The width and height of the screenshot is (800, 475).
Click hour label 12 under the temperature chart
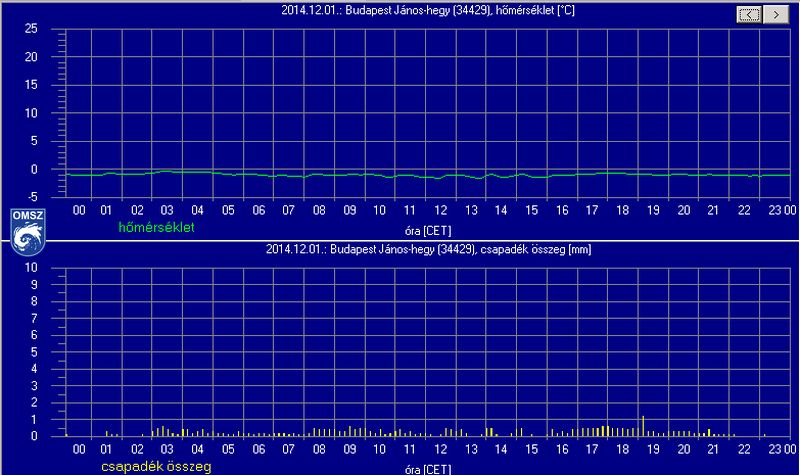(441, 210)
